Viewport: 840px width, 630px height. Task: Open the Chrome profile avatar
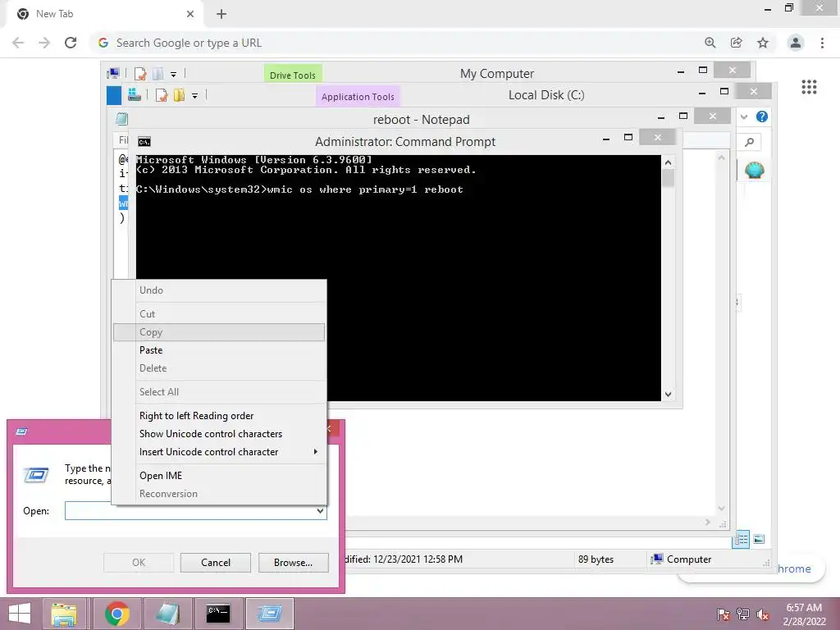tap(795, 43)
